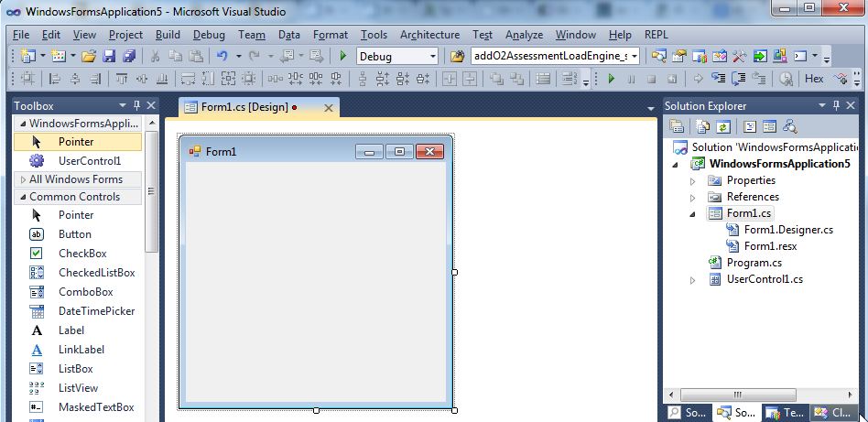Save the current file with Save icon
868x422 pixels.
[109, 57]
